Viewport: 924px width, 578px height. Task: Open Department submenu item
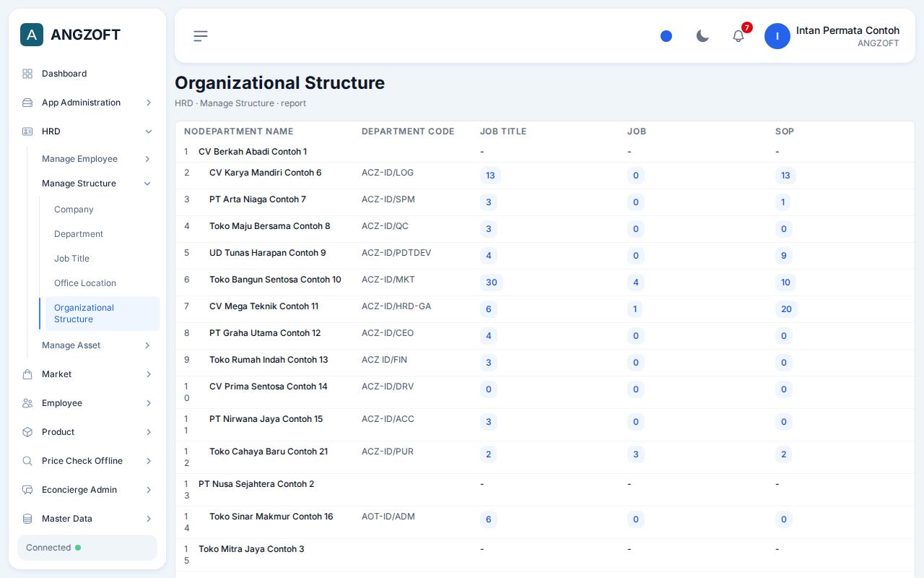pyautogui.click(x=103, y=234)
